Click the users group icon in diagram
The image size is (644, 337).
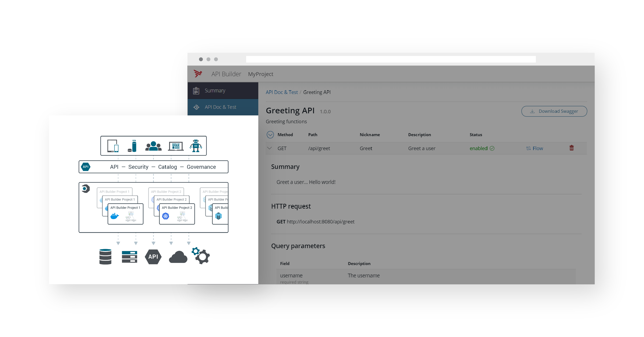click(153, 146)
